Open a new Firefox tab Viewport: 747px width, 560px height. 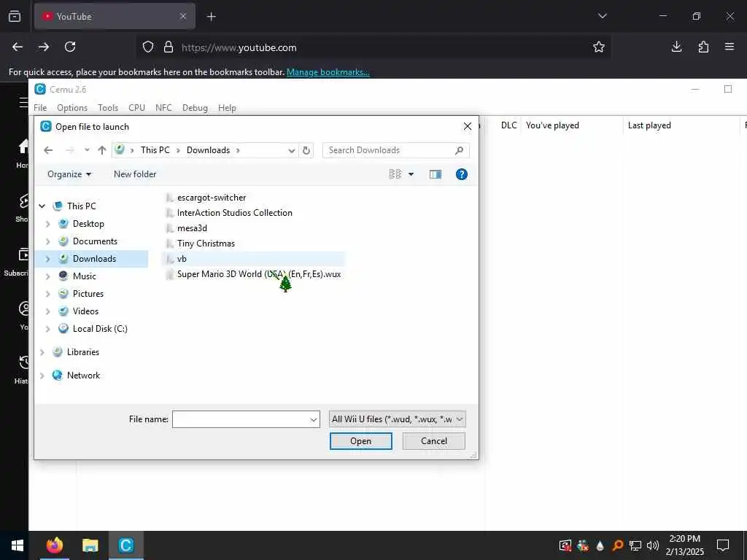click(212, 17)
